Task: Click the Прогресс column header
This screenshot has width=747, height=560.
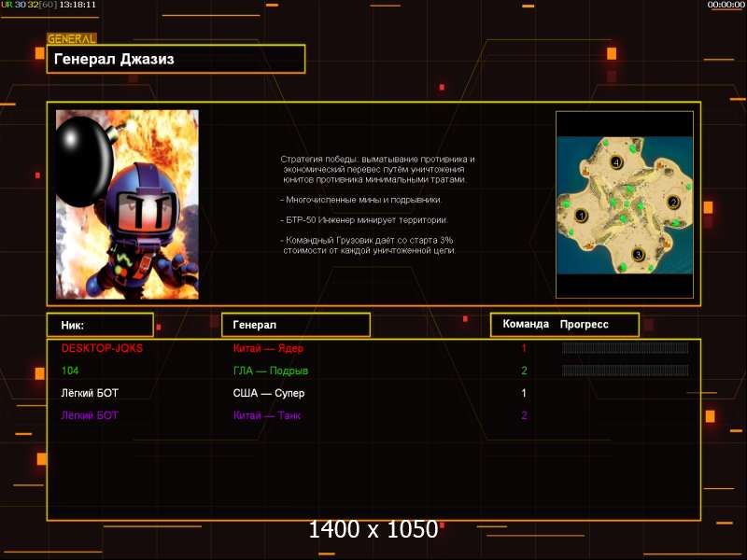Action: tap(585, 324)
